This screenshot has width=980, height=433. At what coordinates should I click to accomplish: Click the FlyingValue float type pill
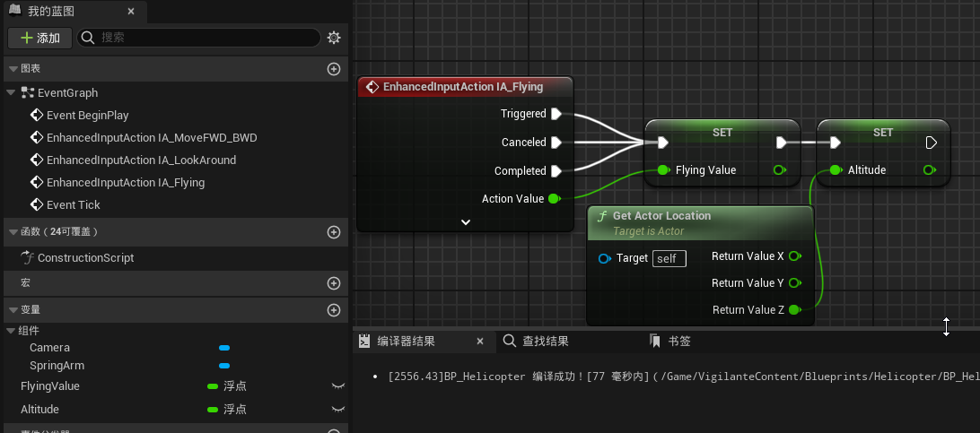click(x=213, y=386)
